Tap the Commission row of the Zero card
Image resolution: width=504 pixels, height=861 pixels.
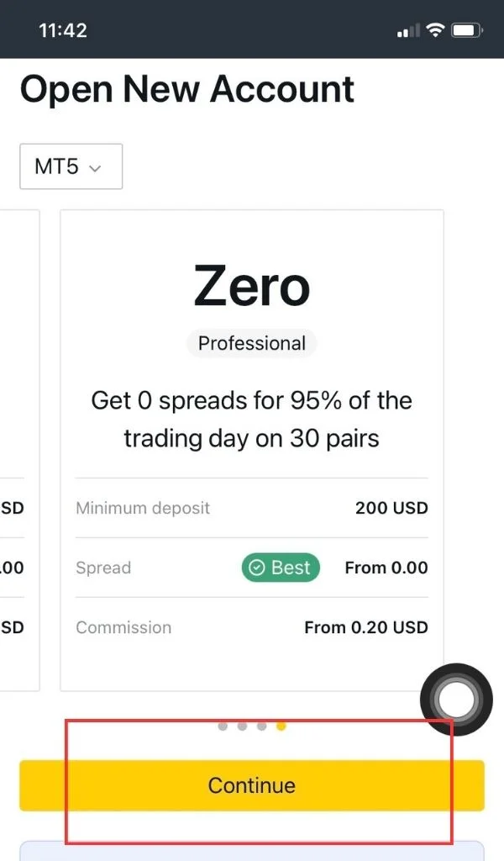tap(251, 627)
